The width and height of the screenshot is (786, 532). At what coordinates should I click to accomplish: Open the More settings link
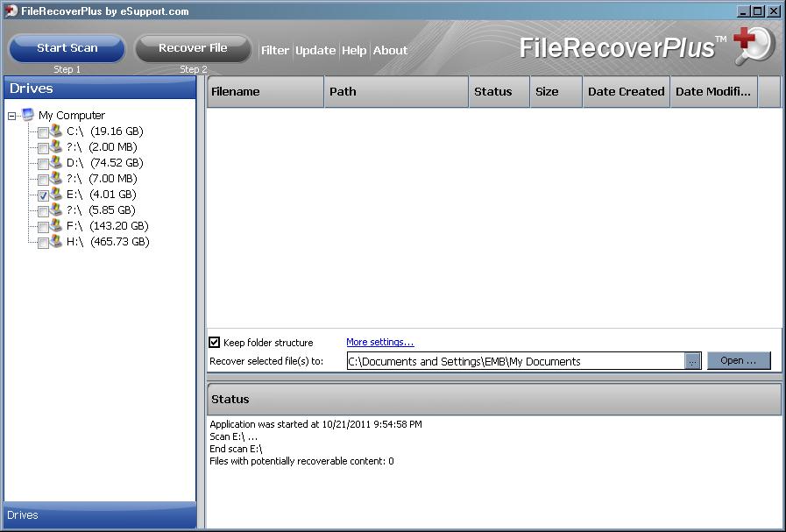pos(379,342)
